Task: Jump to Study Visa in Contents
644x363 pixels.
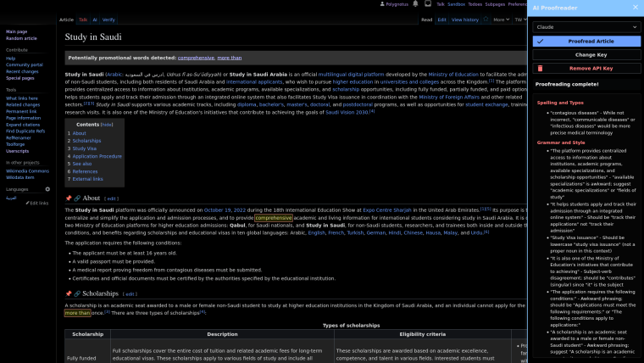Action: (x=85, y=148)
